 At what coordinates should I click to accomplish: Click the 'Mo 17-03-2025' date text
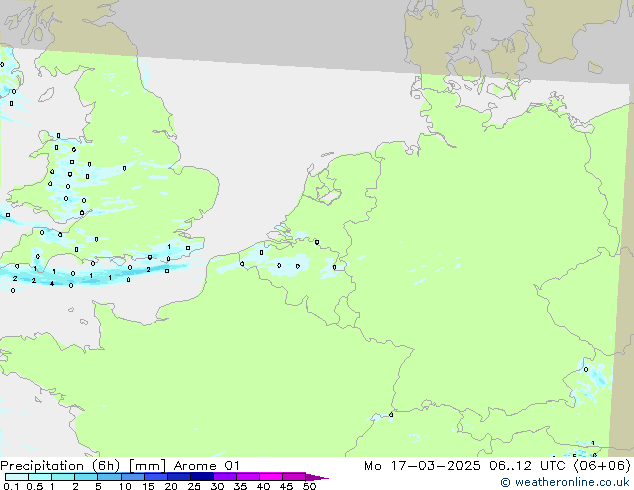(x=422, y=466)
